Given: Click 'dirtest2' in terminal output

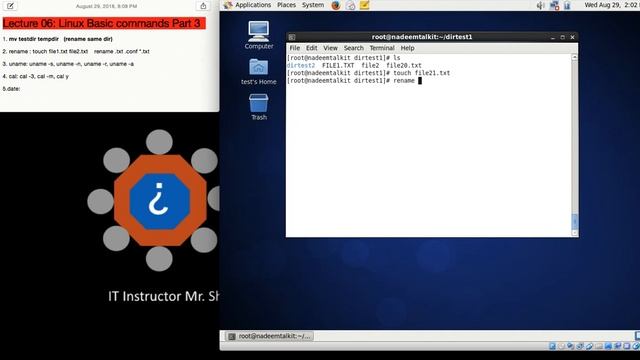Looking at the screenshot, I should (301, 65).
